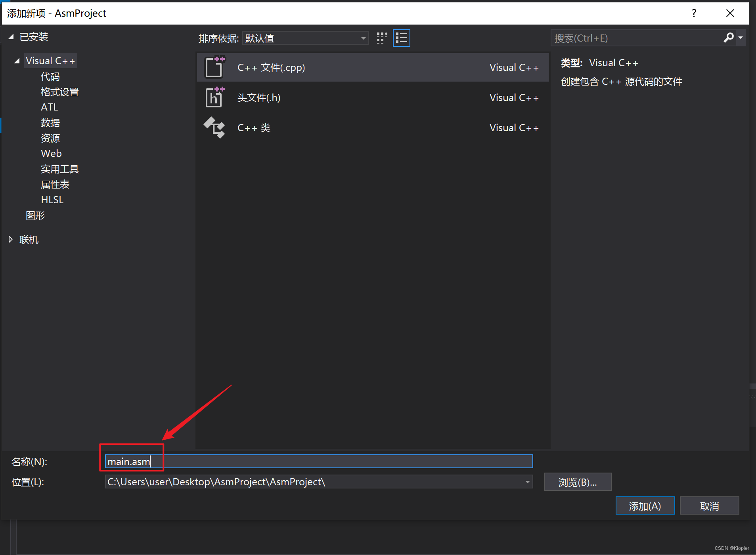Select the 图形 category
Screen dimensions: 756x555
click(x=35, y=215)
